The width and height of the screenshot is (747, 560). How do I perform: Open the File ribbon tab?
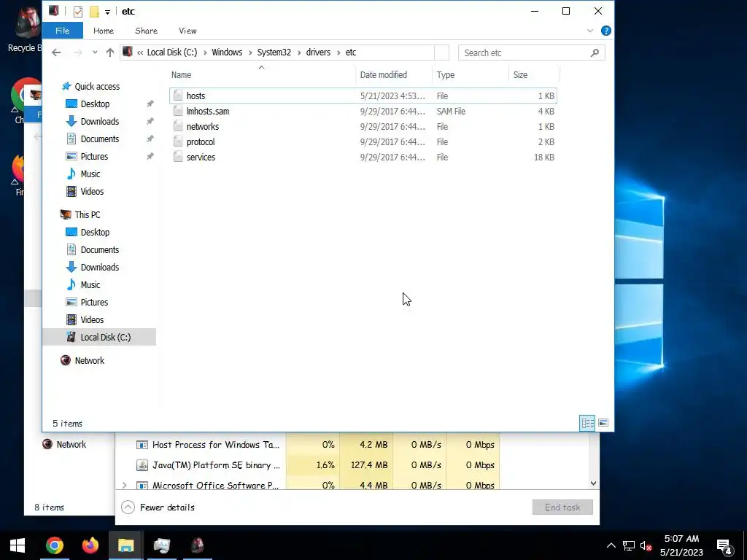point(63,31)
